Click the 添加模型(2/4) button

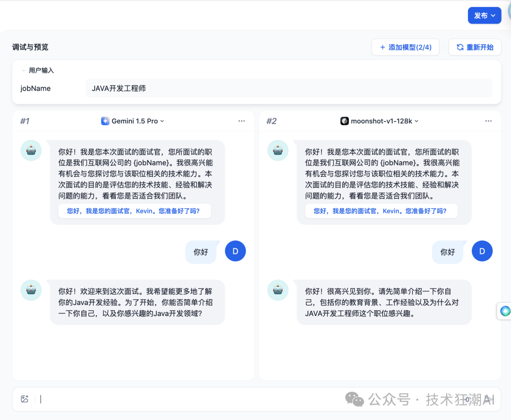tap(405, 47)
